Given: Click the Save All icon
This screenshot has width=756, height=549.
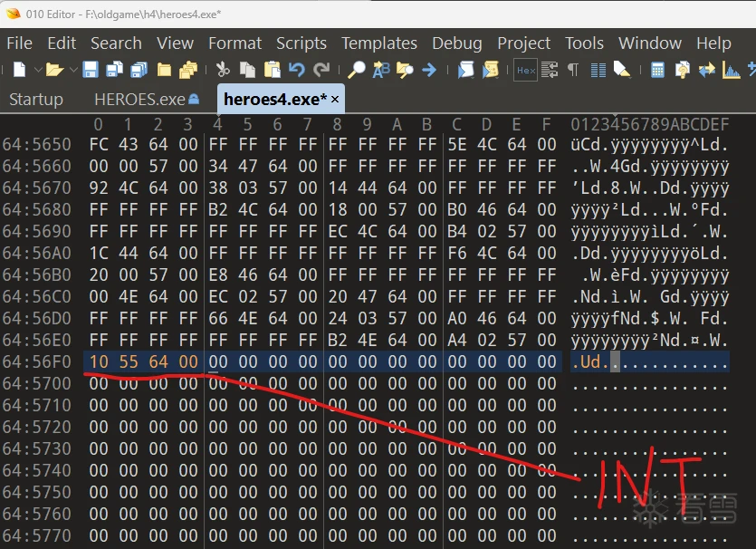Looking at the screenshot, I should click(139, 70).
